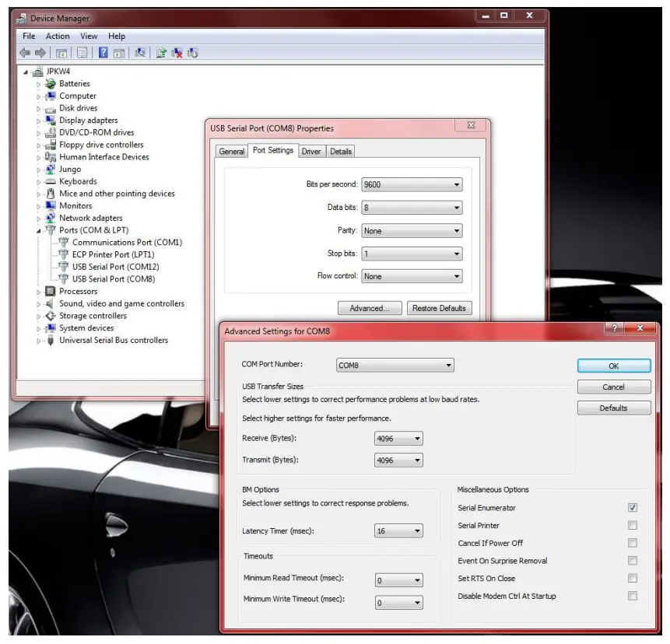
Task: Click the Show/Hide Console Tree icon
Action: pyautogui.click(x=61, y=53)
